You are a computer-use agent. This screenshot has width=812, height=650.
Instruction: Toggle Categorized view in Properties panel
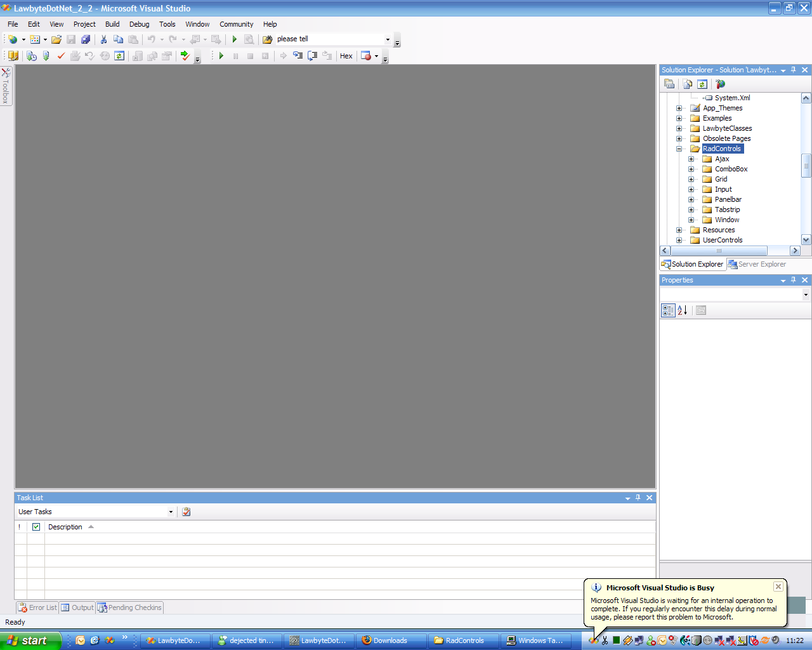[x=668, y=310]
